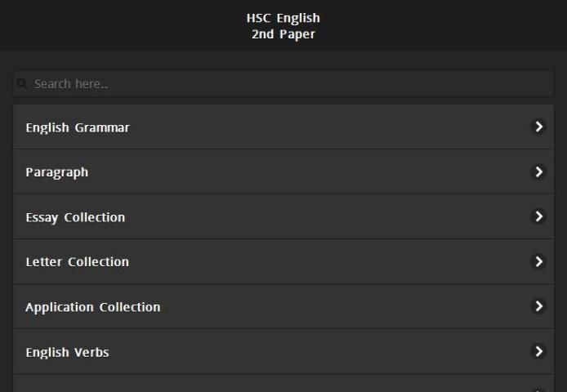Select the Essay Collection entry
This screenshot has height=392, width=567.
click(x=75, y=217)
